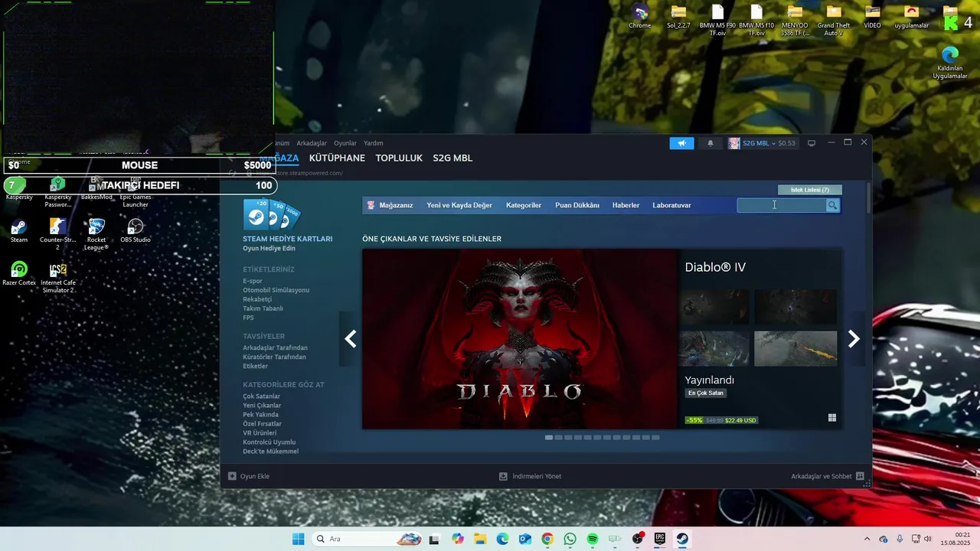Click the STEAM HEDİYE KARTLARI link
This screenshot has height=551, width=980.
tap(288, 239)
